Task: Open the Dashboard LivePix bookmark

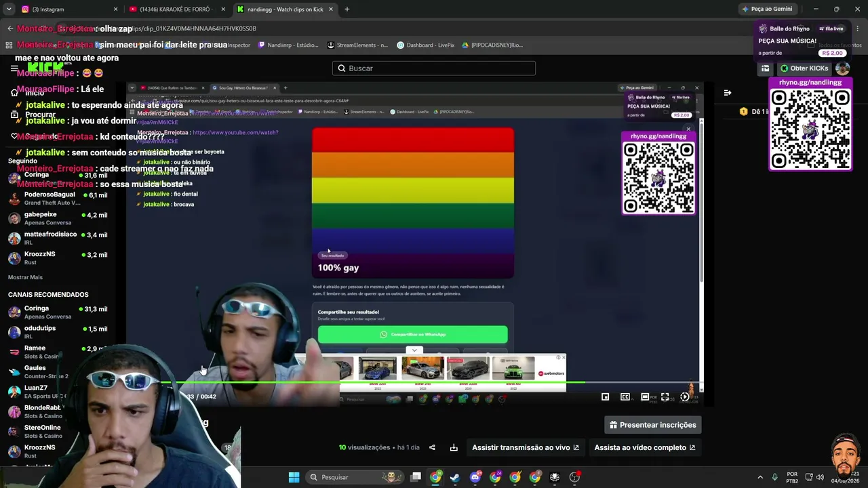Action: tap(426, 45)
